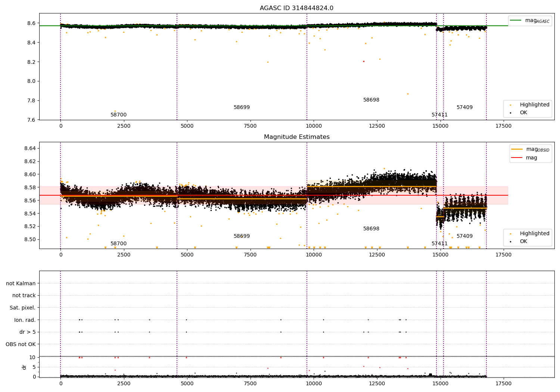Click obsid label 58700 in the top plot
Viewport: 560px width, 392px height.
(x=118, y=115)
